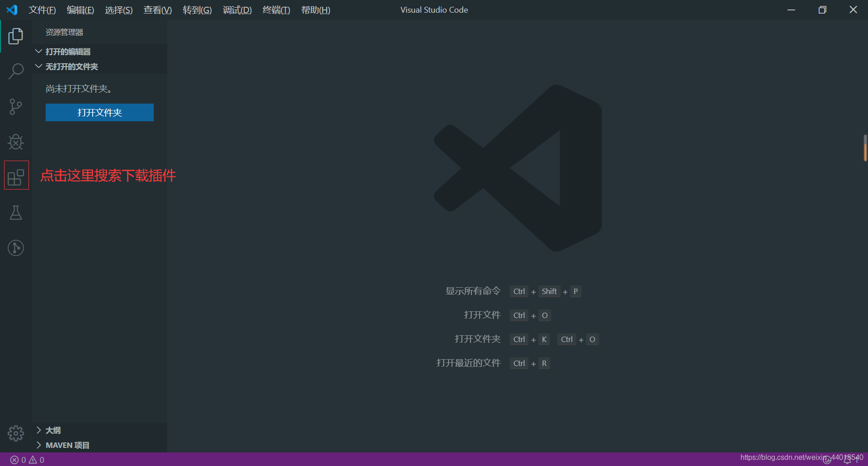
Task: Click the 尚未打开文件夹。 message text
Action: [x=79, y=89]
